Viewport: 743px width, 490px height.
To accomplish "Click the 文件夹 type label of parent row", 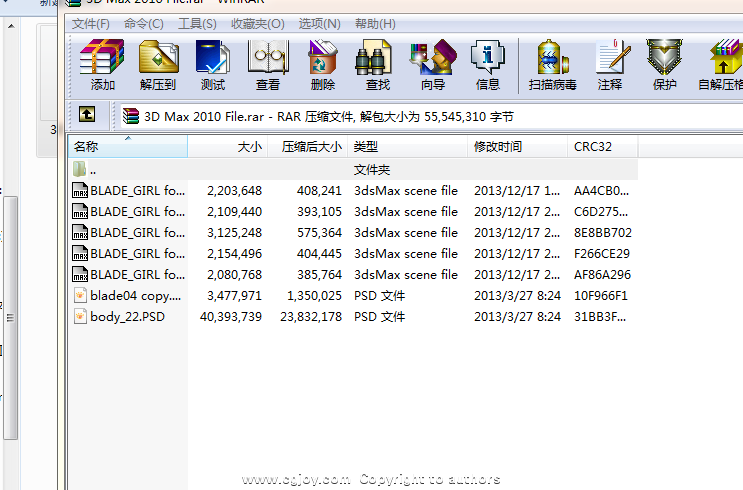I will click(372, 170).
